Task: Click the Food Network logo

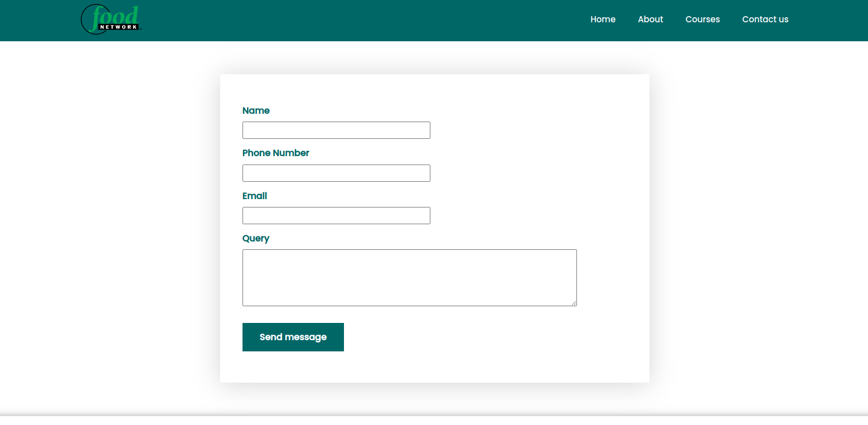Action: [x=111, y=19]
